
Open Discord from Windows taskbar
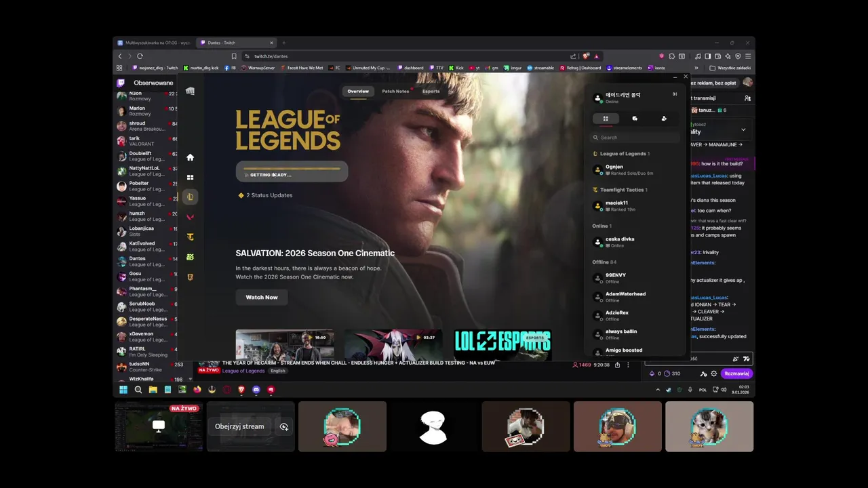point(256,390)
